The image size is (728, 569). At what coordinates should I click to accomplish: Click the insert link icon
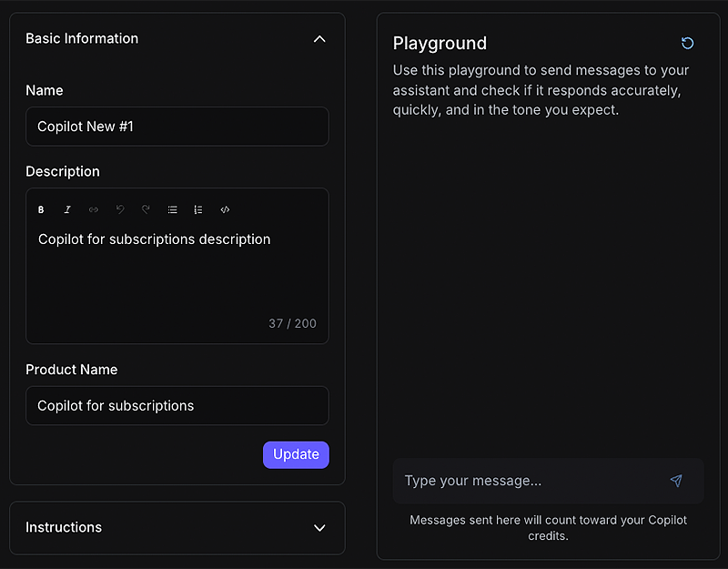point(93,209)
